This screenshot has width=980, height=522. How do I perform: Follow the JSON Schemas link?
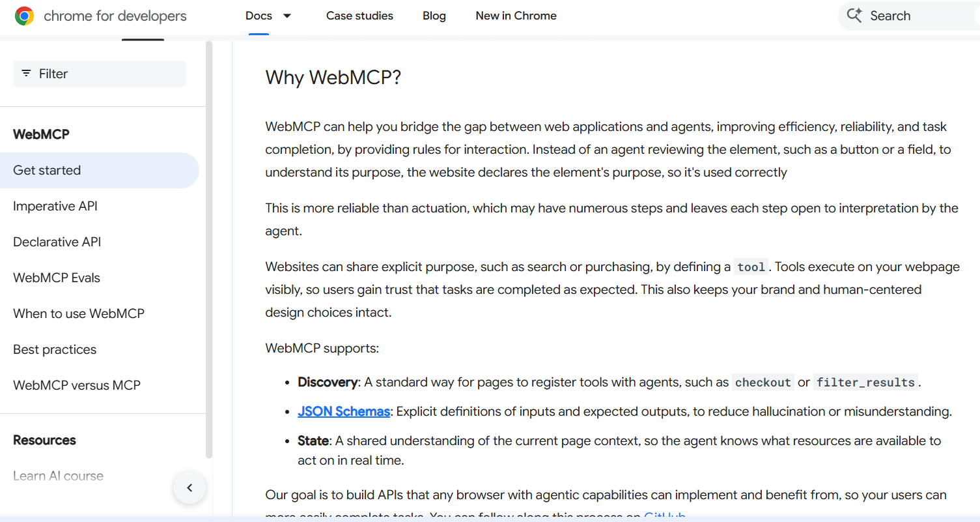click(x=344, y=411)
